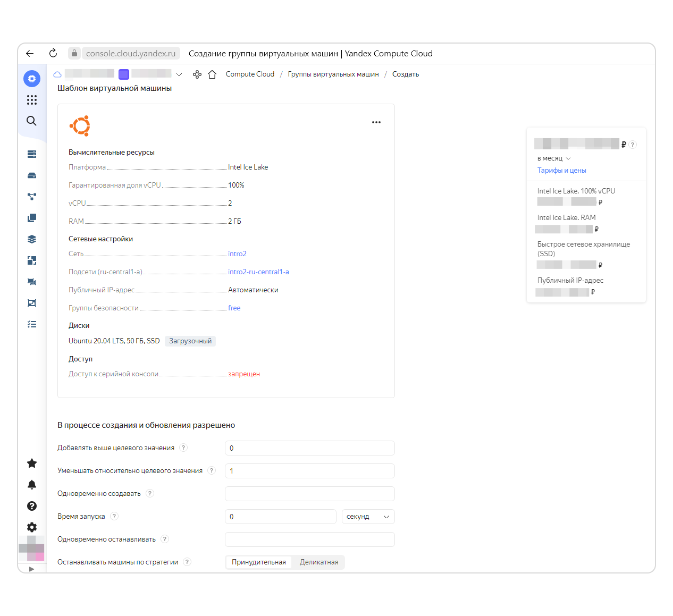This screenshot has height=616, width=673.
Task: Open the instance groups node-graph sidebar icon
Action: coord(32,197)
